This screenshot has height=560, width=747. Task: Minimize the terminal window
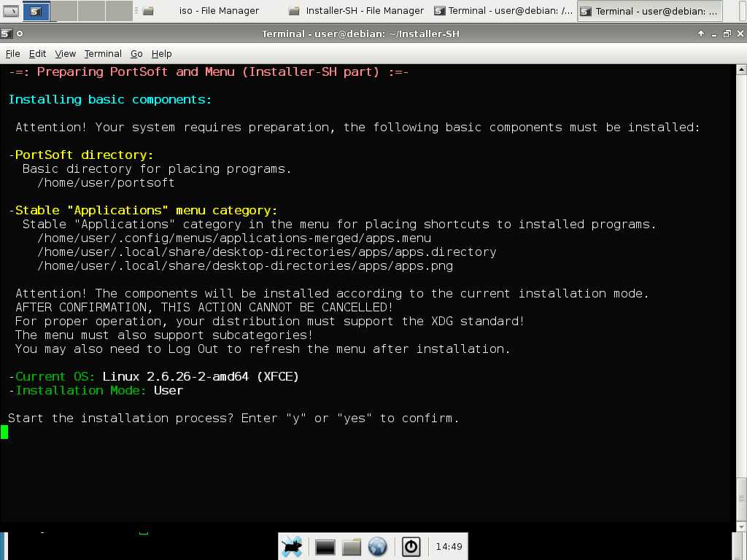713,34
